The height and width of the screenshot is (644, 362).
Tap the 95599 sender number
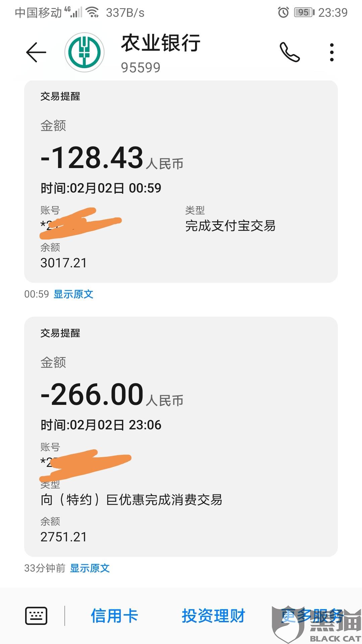pyautogui.click(x=141, y=68)
